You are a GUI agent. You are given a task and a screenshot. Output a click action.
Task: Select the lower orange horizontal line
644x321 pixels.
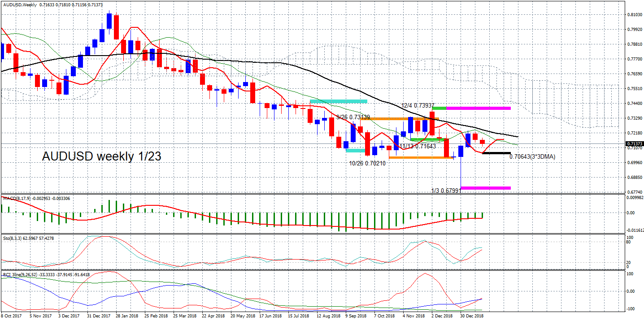tap(422, 157)
